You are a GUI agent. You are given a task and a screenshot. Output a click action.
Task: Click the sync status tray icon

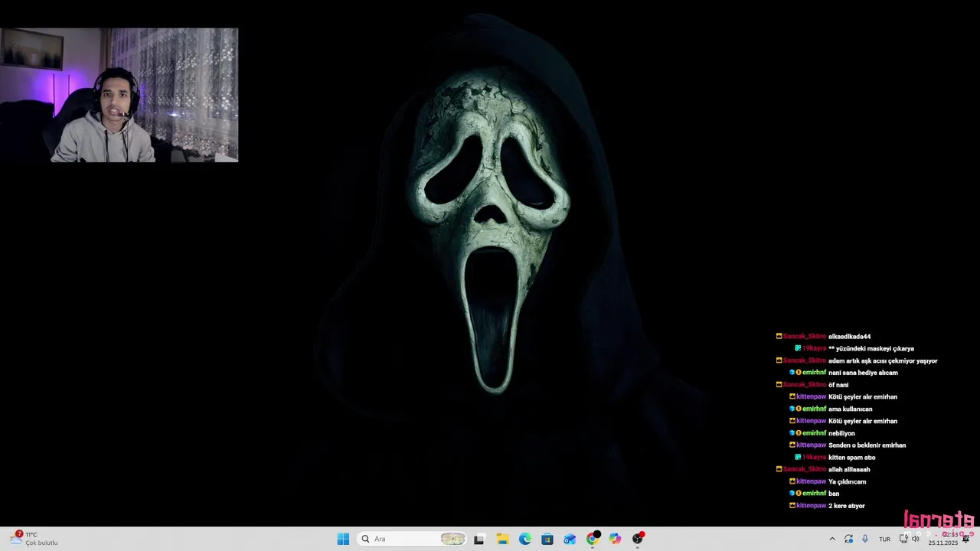[848, 539]
